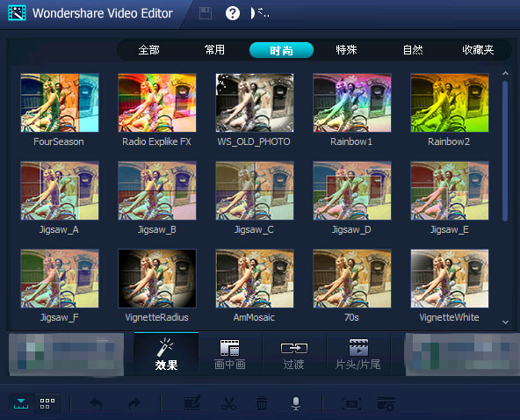The height and width of the screenshot is (420, 520).
Task: Select the Jigsaw_C effect thumbnail
Action: 255,191
